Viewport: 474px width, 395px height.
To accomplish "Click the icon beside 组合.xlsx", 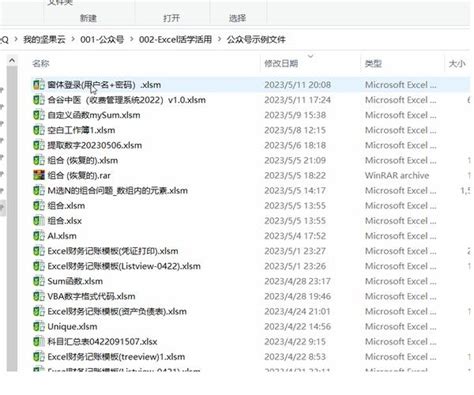I will (x=39, y=221).
